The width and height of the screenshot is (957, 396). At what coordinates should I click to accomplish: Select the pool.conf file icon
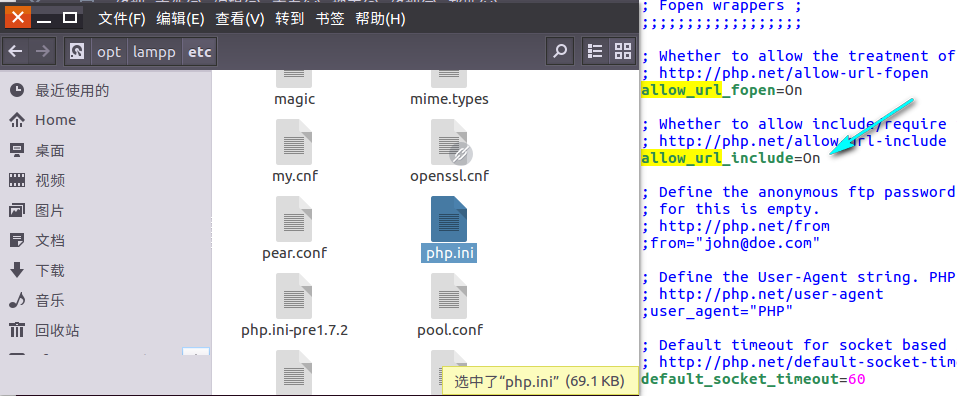coord(449,295)
